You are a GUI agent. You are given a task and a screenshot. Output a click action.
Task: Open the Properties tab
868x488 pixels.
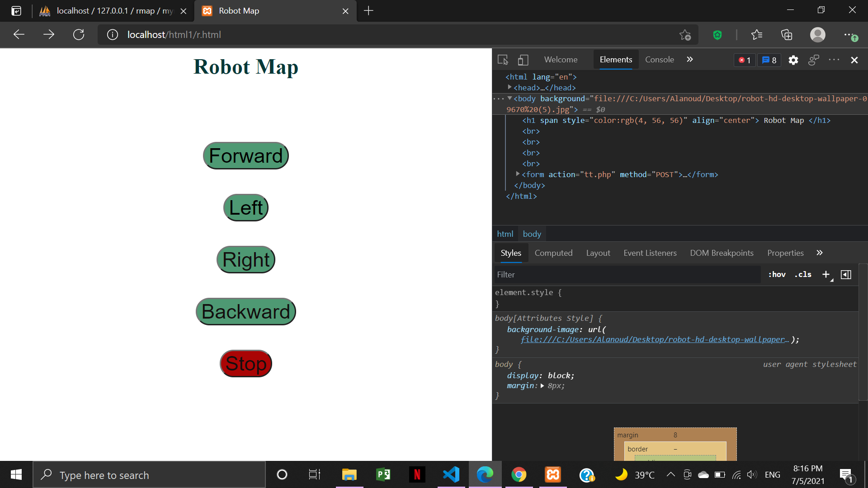pyautogui.click(x=785, y=253)
